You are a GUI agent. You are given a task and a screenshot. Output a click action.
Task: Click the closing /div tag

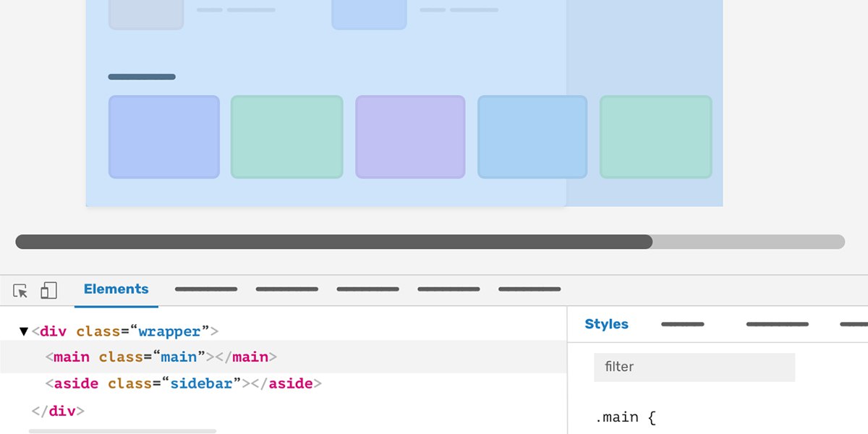(58, 411)
